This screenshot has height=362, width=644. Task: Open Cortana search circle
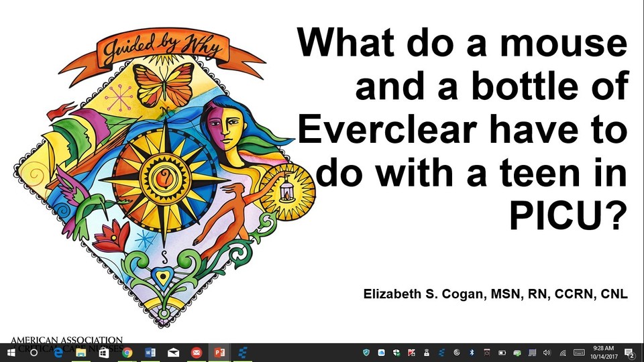point(34,353)
